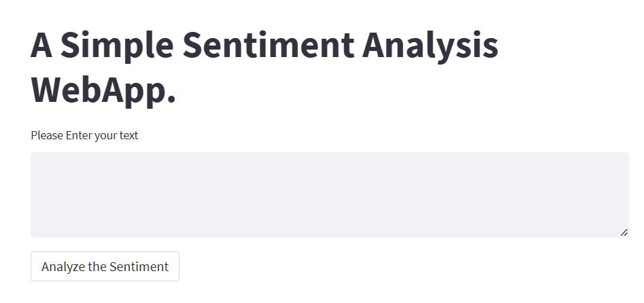Click the 'Please Enter your text' label
Screen dimensions: 644x303
pyautogui.click(x=84, y=135)
